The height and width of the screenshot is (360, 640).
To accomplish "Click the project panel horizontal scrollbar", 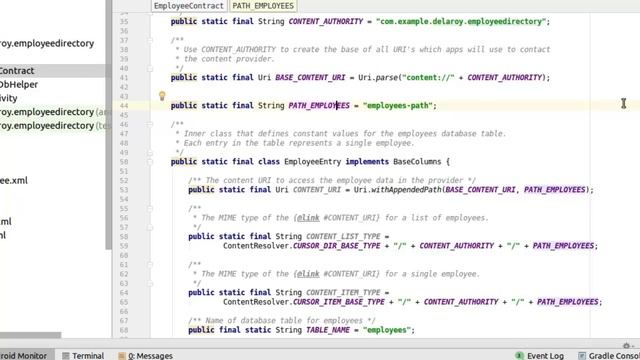I will [x=31, y=335].
